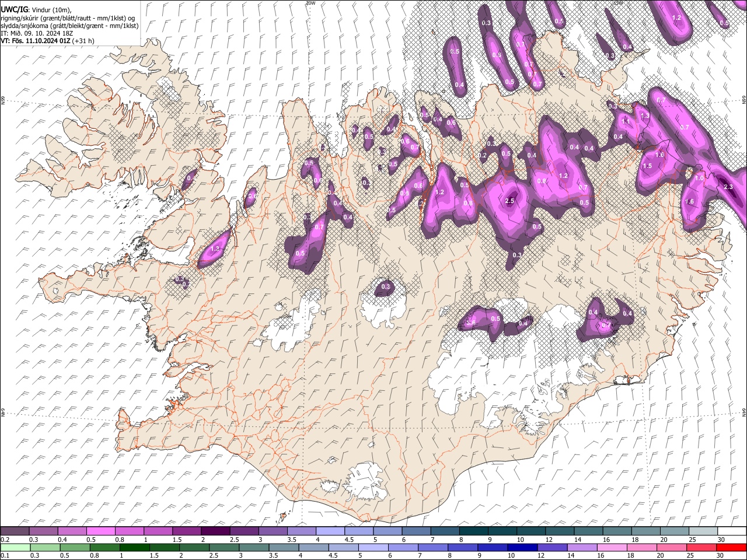
Task: Click the '2.3' precipitation value on the map
Action: pos(728,187)
